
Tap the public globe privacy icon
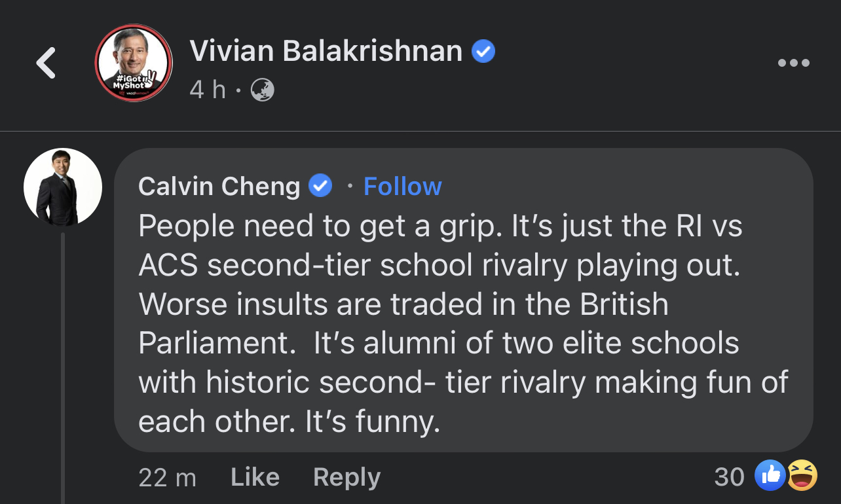263,90
